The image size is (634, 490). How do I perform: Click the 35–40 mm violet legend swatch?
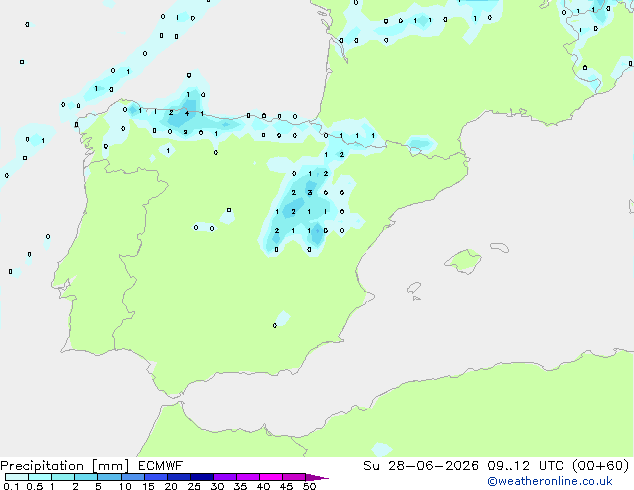[248, 477]
